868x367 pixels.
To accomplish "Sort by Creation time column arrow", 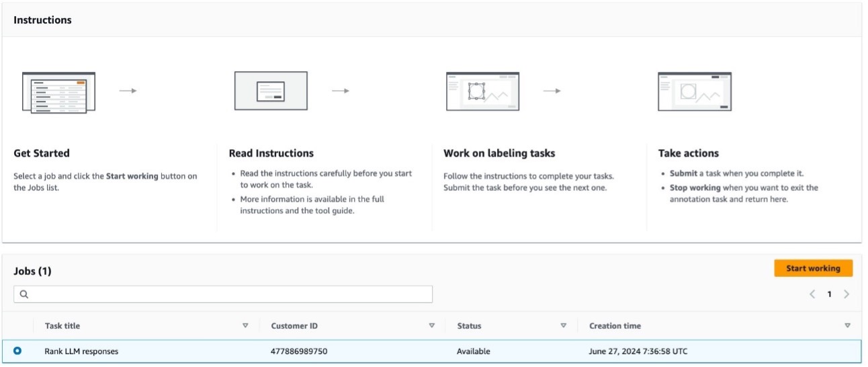I will [x=847, y=326].
